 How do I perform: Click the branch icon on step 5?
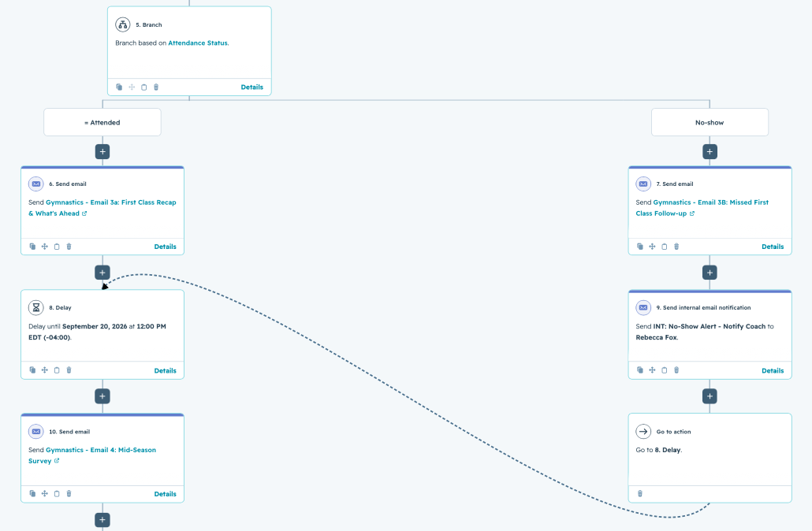click(123, 24)
